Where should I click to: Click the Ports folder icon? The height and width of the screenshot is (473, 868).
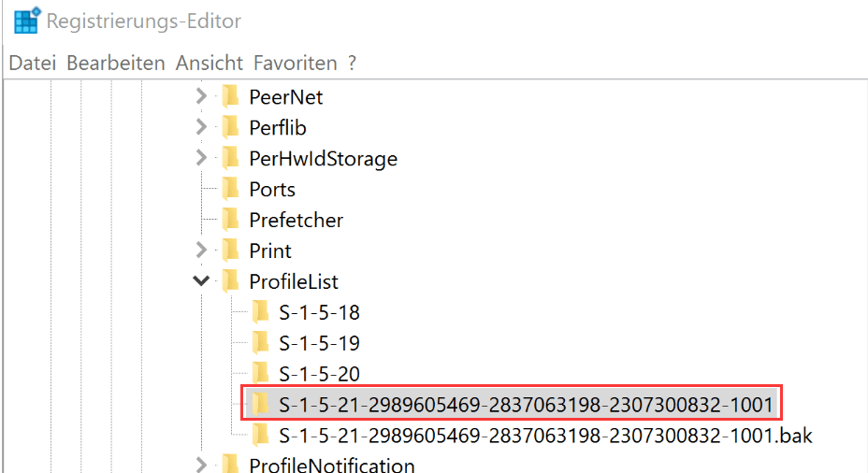229,190
